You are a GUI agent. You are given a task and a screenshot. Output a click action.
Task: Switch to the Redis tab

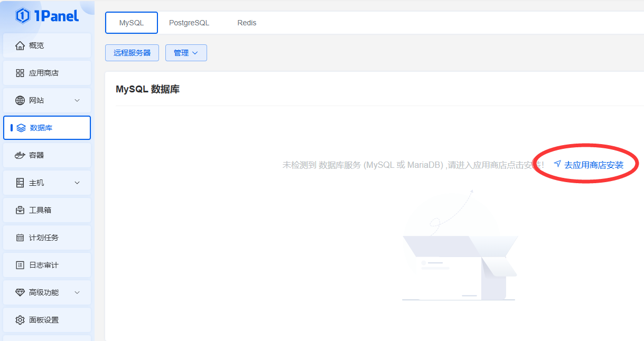coord(247,23)
